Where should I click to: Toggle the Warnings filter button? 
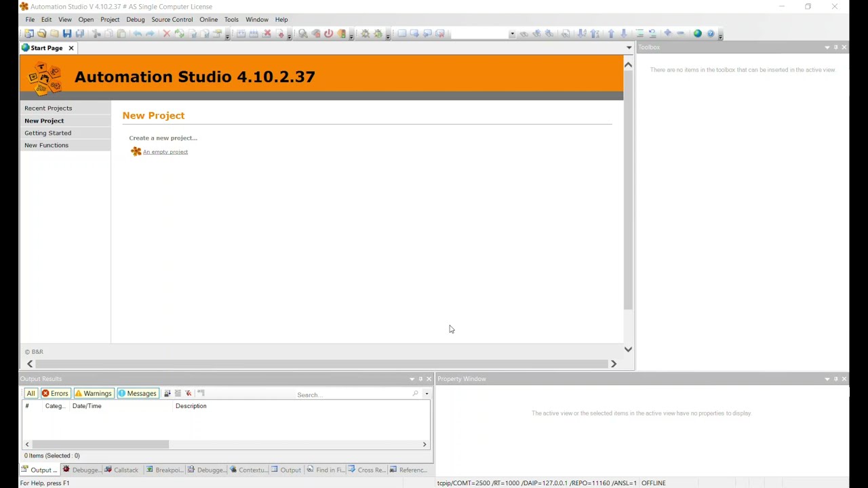(93, 393)
